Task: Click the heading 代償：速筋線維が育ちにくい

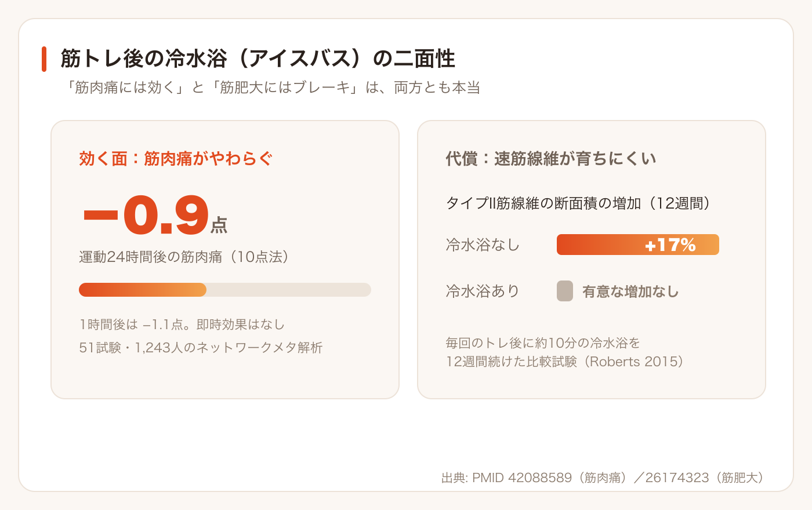Action: [x=551, y=158]
